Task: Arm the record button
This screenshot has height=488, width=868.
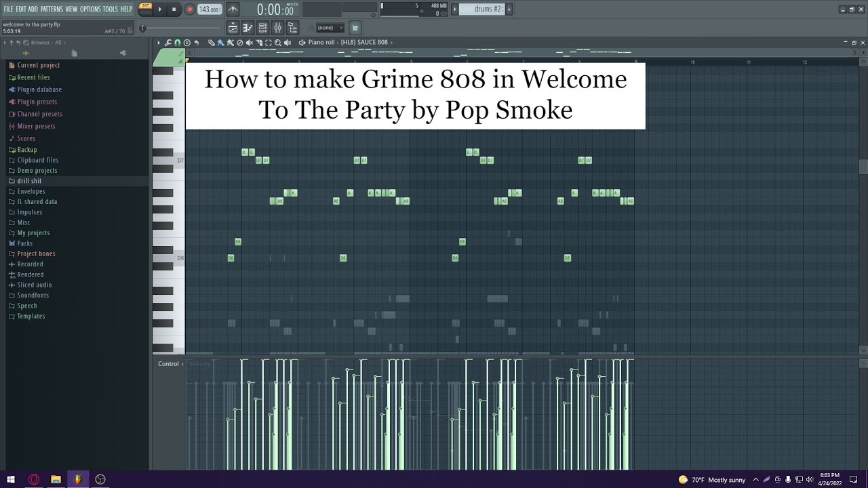Action: pos(189,9)
